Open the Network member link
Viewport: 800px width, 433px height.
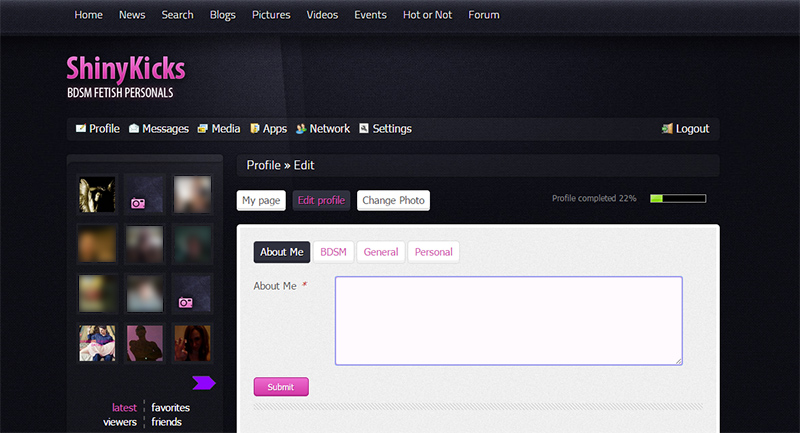coord(330,129)
